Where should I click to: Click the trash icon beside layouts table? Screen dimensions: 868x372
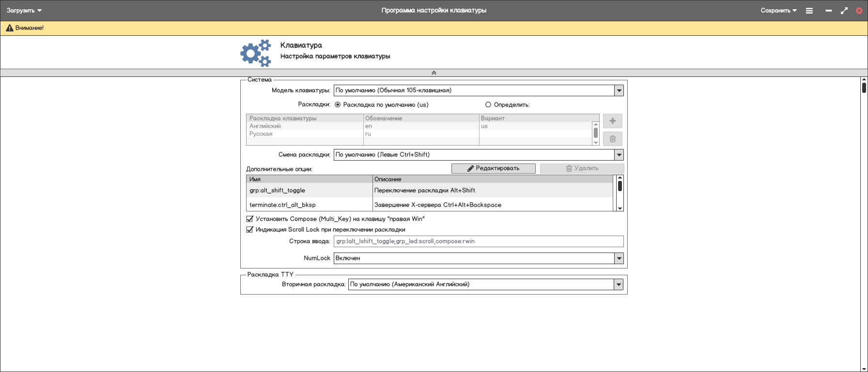(x=612, y=139)
